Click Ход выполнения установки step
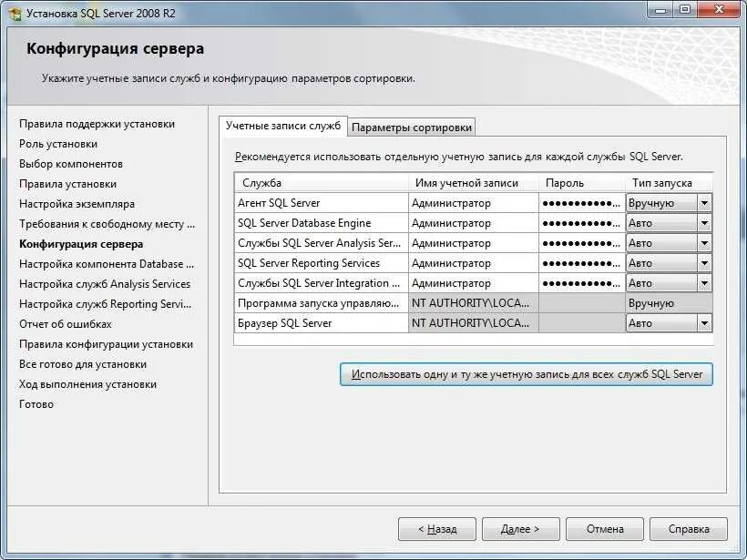This screenshot has height=560, width=747. point(87,384)
